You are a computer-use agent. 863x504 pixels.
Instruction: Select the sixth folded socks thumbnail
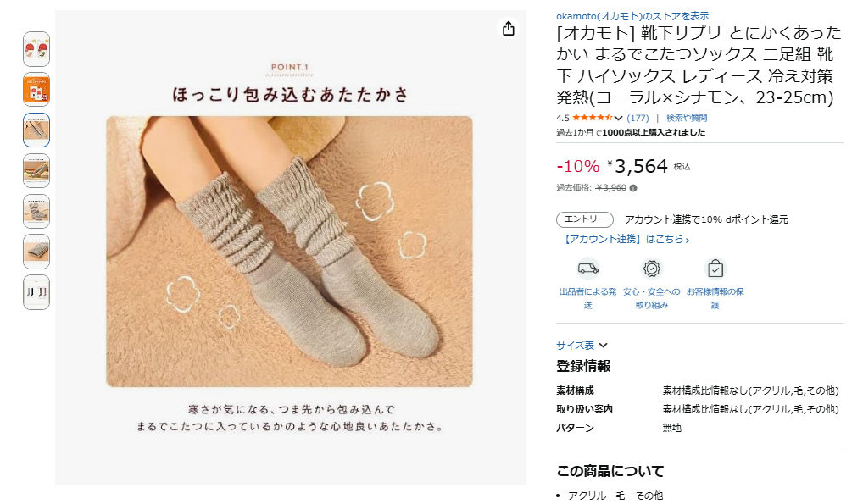[36, 252]
